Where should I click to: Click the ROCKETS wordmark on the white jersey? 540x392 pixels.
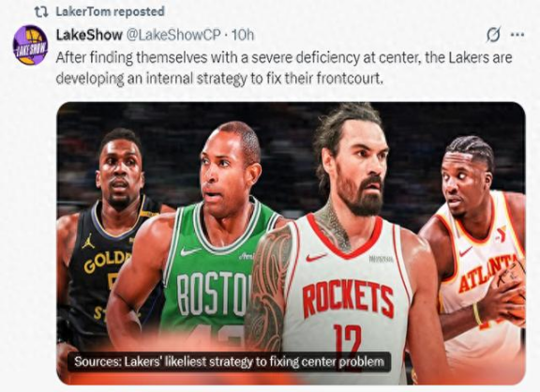tap(348, 298)
